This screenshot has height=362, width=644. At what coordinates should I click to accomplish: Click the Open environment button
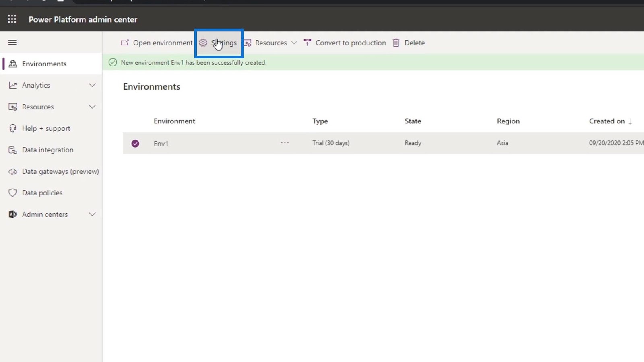pyautogui.click(x=157, y=43)
